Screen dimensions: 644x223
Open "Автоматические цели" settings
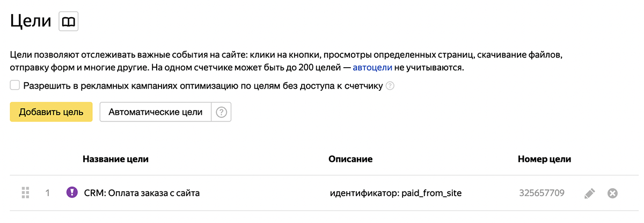point(156,112)
